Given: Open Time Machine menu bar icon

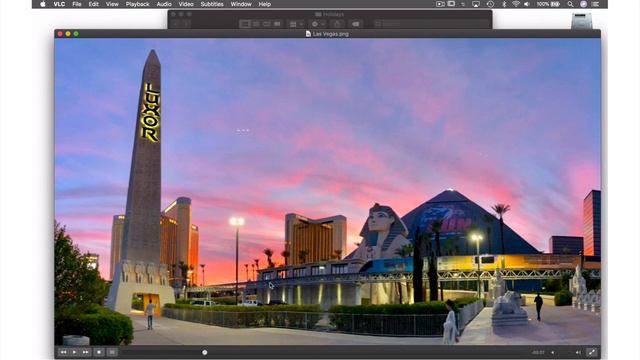Looking at the screenshot, I should pyautogui.click(x=490, y=4).
